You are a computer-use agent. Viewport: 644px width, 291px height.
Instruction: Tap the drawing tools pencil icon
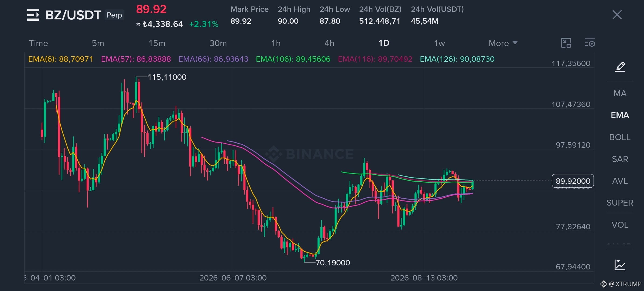(x=620, y=67)
